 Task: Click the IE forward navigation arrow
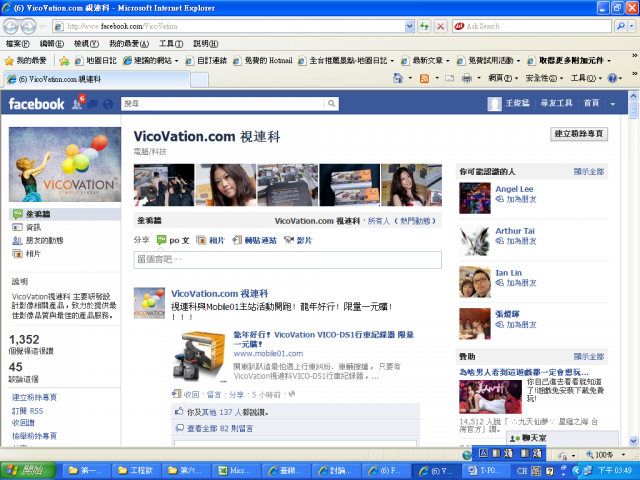click(x=28, y=27)
